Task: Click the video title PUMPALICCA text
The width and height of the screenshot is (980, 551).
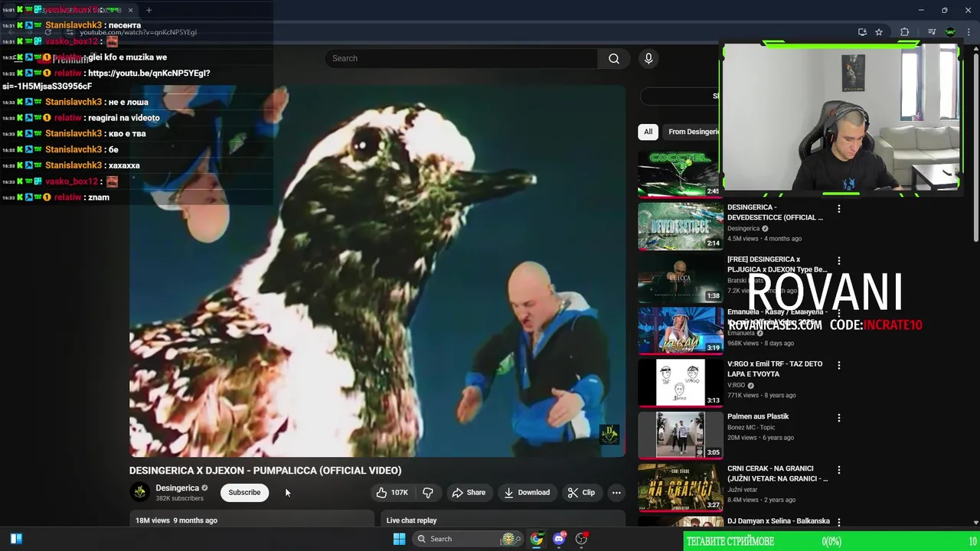Action: pos(265,471)
